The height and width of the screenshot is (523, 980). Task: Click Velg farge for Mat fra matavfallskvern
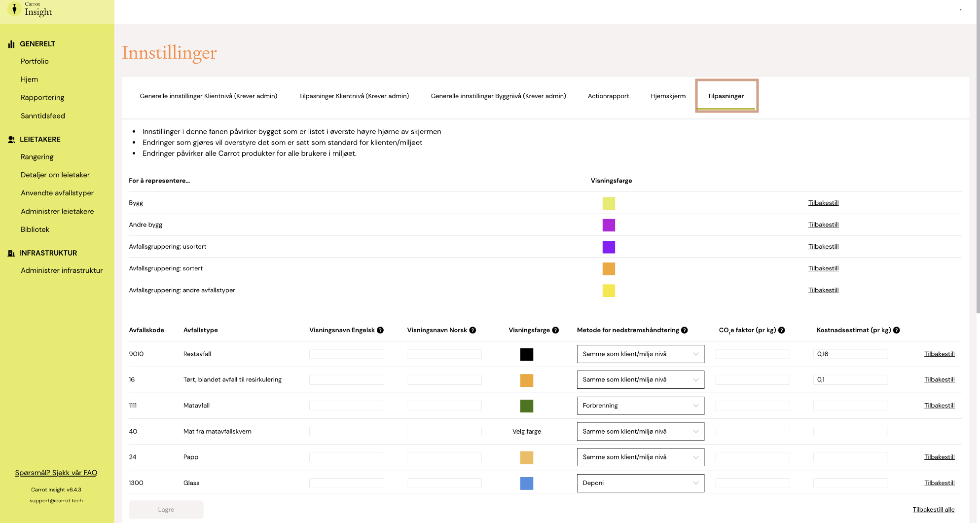coord(527,431)
